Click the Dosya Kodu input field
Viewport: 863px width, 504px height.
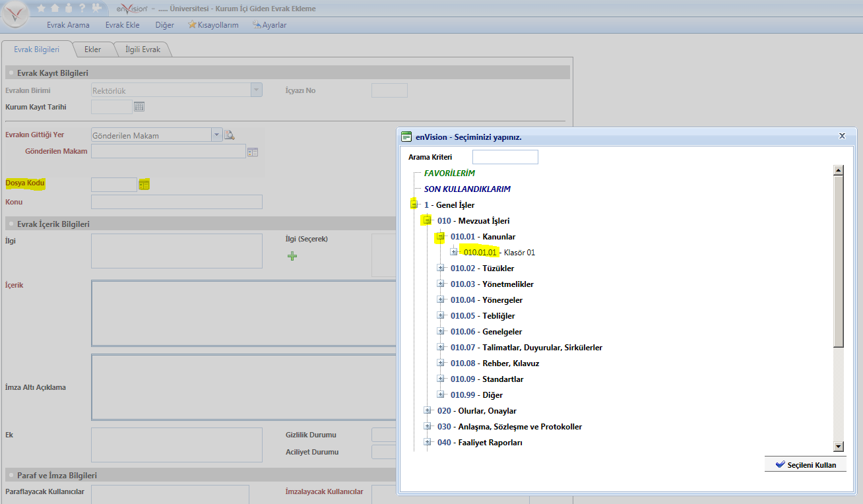(x=113, y=185)
